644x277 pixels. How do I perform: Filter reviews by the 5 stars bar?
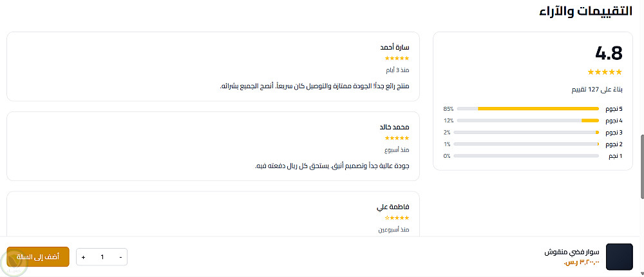pyautogui.click(x=527, y=109)
